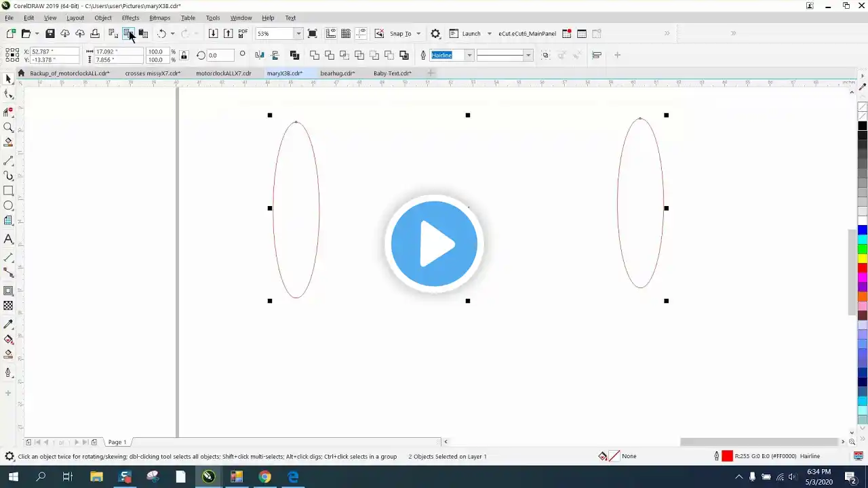This screenshot has width=868, height=488.
Task: Open the line style dropdown
Action: [x=528, y=55]
